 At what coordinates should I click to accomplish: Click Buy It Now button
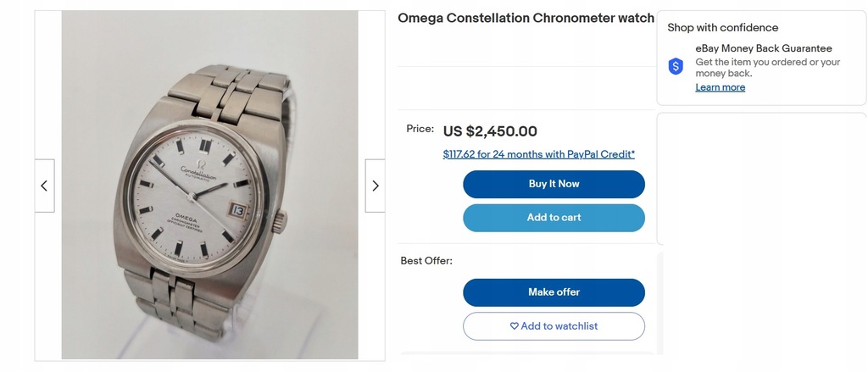pos(554,185)
